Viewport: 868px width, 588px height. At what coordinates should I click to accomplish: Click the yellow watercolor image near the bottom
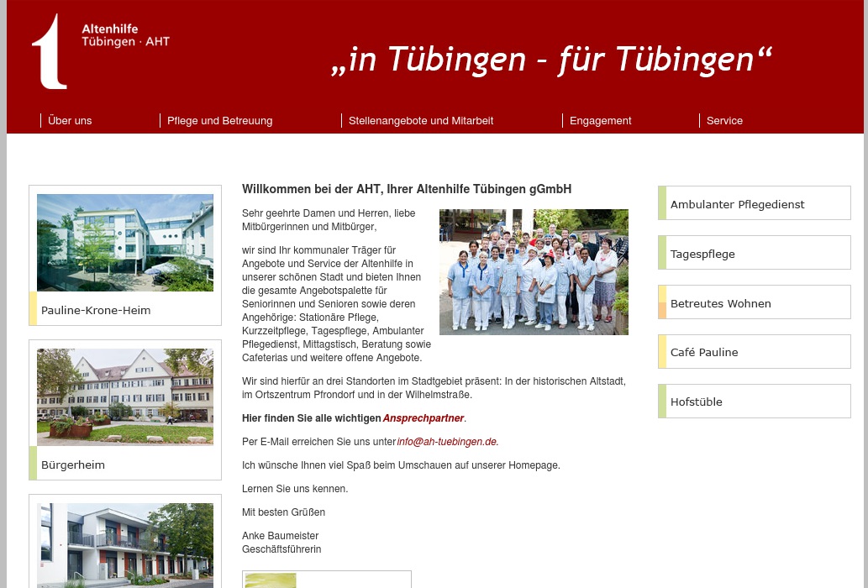271,580
